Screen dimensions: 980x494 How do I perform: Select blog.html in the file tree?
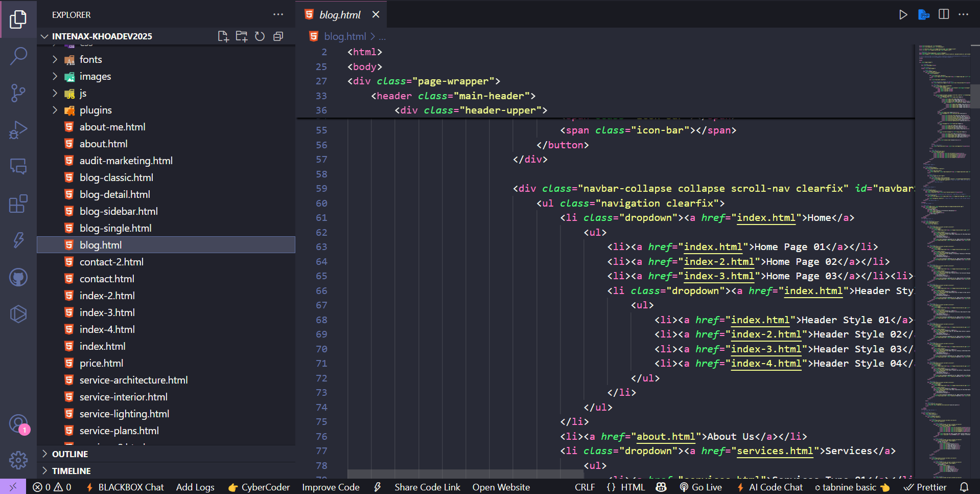(x=166, y=245)
